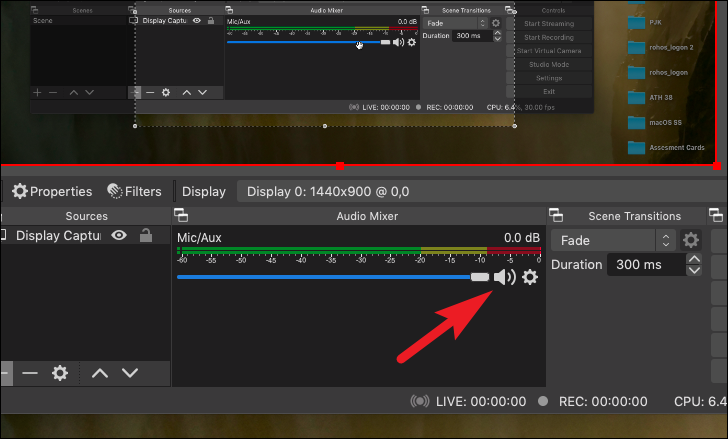Remove source with main window's minus button
728x439 pixels.
(30, 373)
